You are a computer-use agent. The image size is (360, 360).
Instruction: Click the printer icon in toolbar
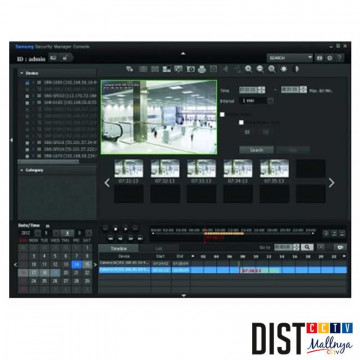click(x=202, y=69)
